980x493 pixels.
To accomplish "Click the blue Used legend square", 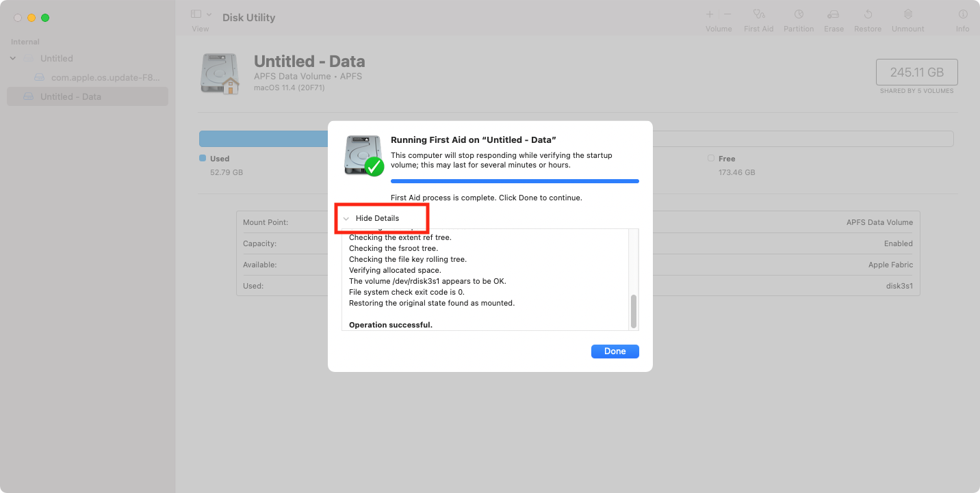I will (203, 159).
